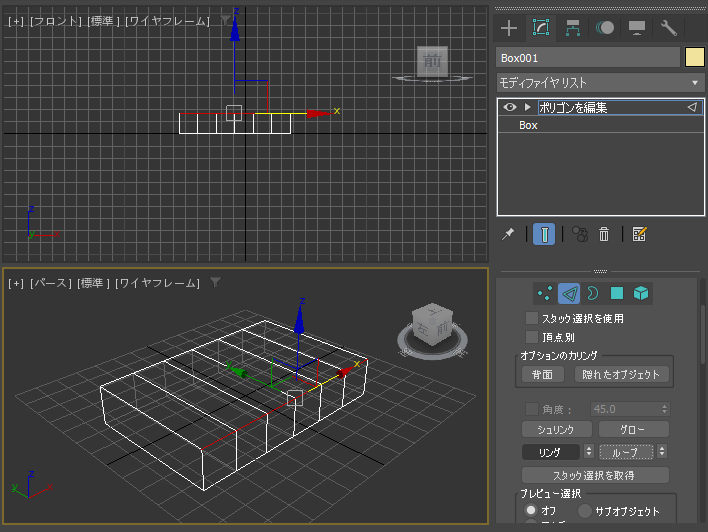Screen dimensions: 708x532
Task: Click the 背面 culling button
Action: click(542, 374)
